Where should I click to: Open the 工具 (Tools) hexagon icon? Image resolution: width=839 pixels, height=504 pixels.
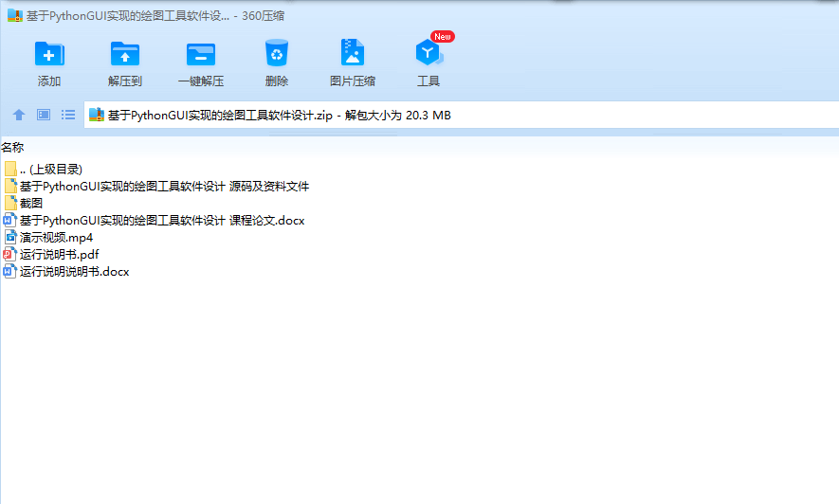point(429,52)
